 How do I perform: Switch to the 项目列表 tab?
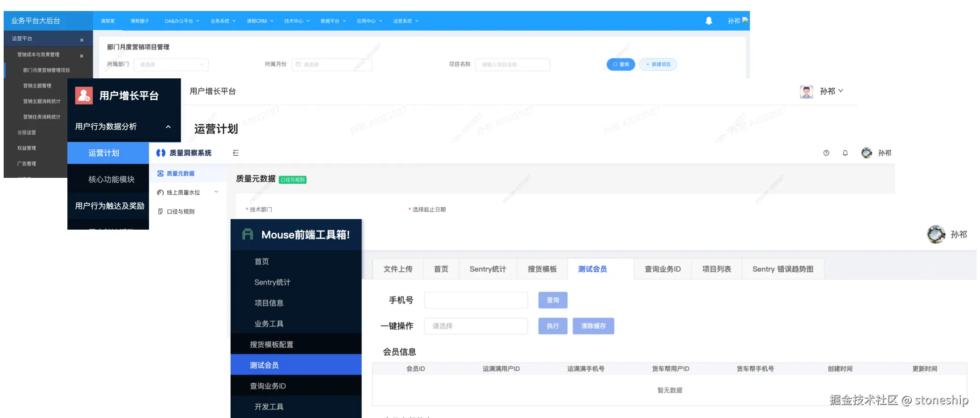716,269
